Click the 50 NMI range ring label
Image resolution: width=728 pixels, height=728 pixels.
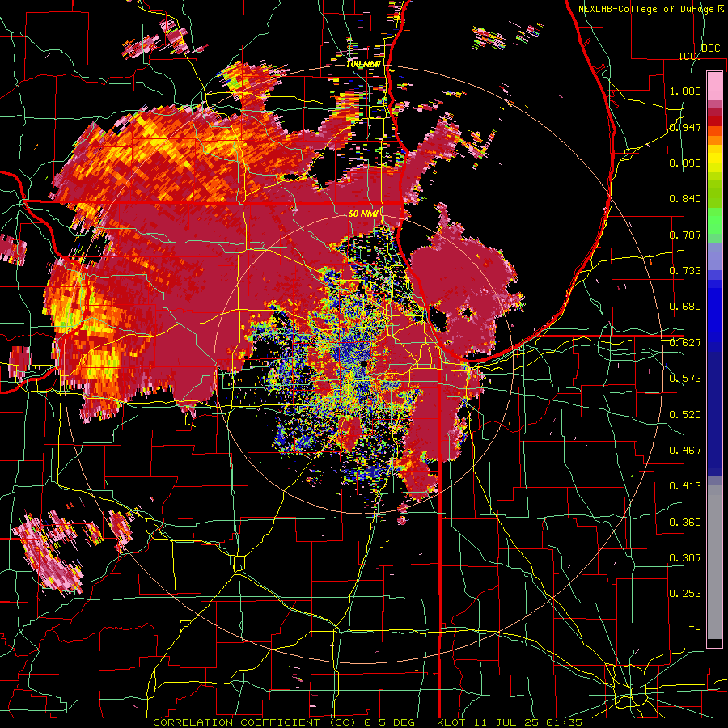coord(363,214)
